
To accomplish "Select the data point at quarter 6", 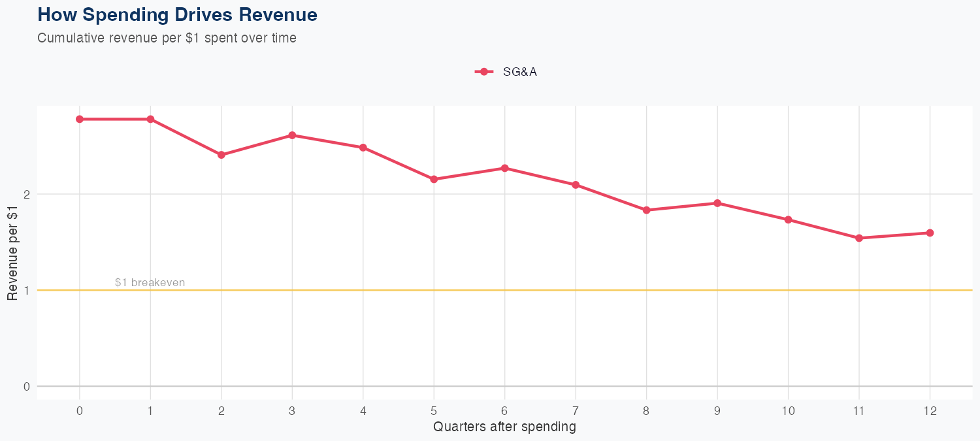I will click(x=504, y=168).
